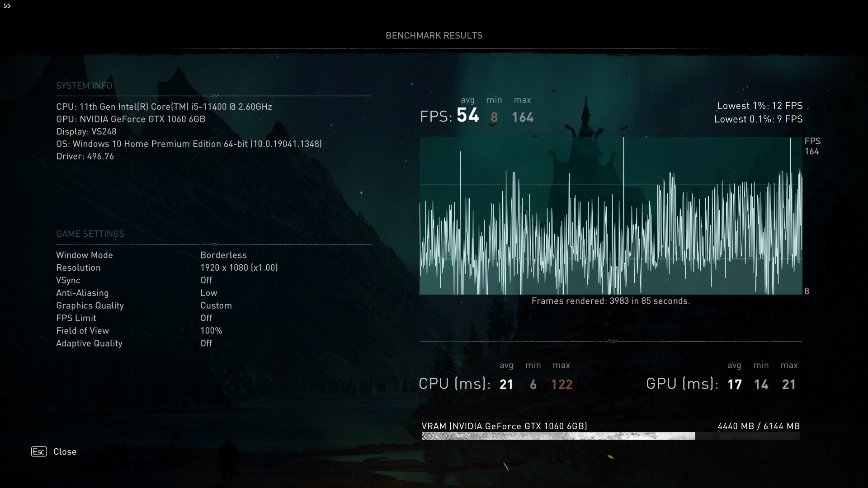Select the FPS Limit Off value
Viewport: 868px width, 488px height.
click(206, 318)
